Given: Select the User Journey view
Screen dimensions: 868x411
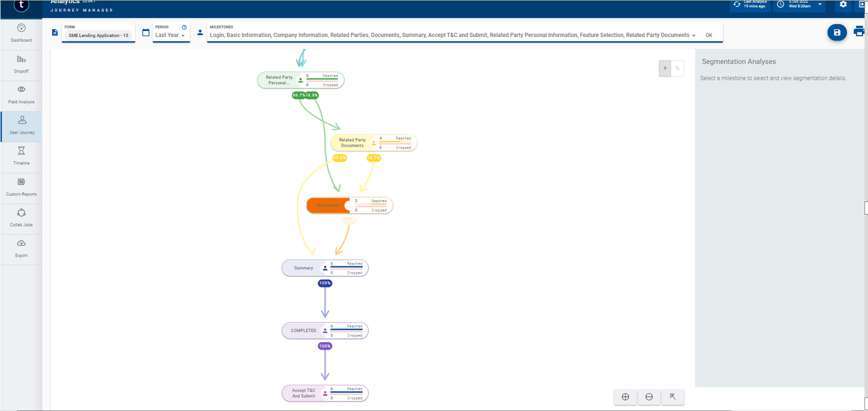Looking at the screenshot, I should [x=22, y=126].
